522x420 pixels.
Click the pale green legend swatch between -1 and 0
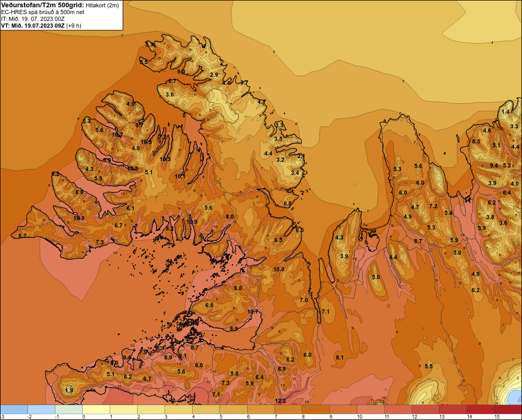point(69,410)
